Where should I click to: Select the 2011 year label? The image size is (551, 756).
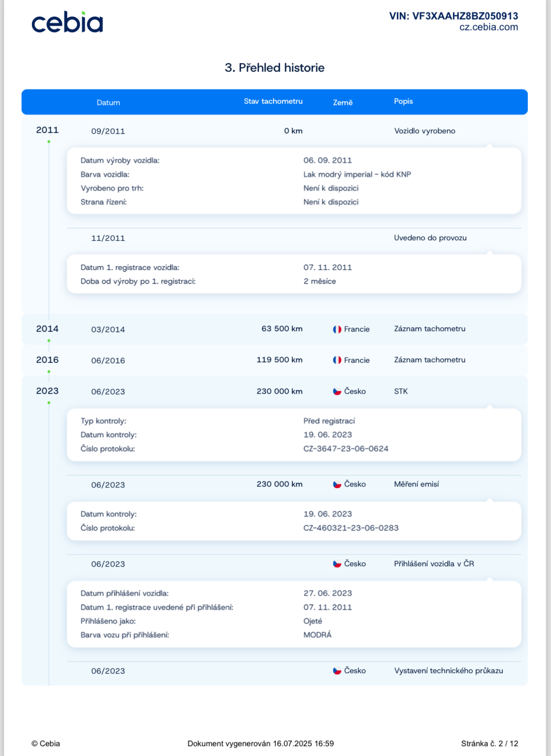[x=48, y=130]
